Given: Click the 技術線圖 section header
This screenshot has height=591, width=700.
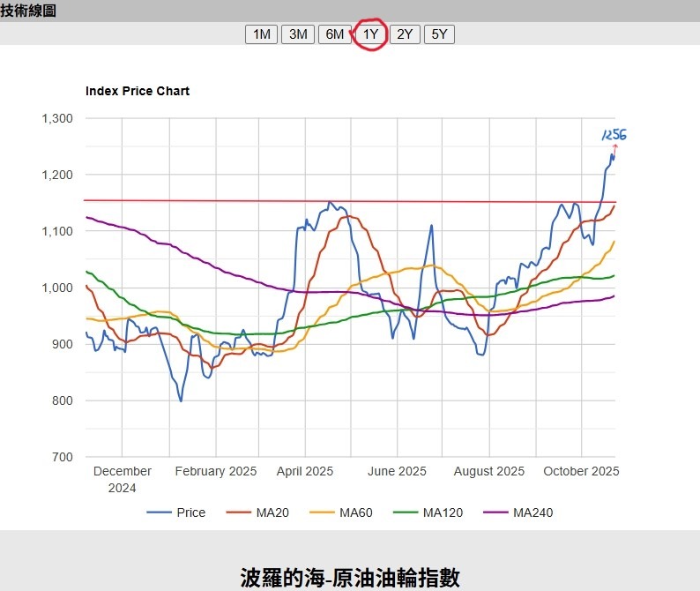Looking at the screenshot, I should 28,11.
